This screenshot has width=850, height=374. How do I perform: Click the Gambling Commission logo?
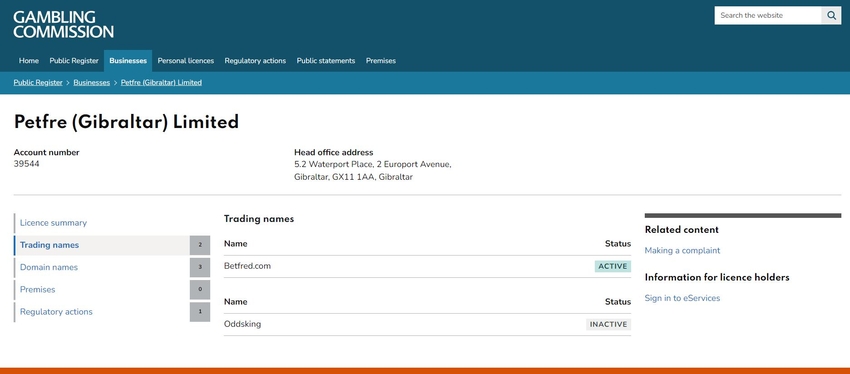tap(63, 24)
